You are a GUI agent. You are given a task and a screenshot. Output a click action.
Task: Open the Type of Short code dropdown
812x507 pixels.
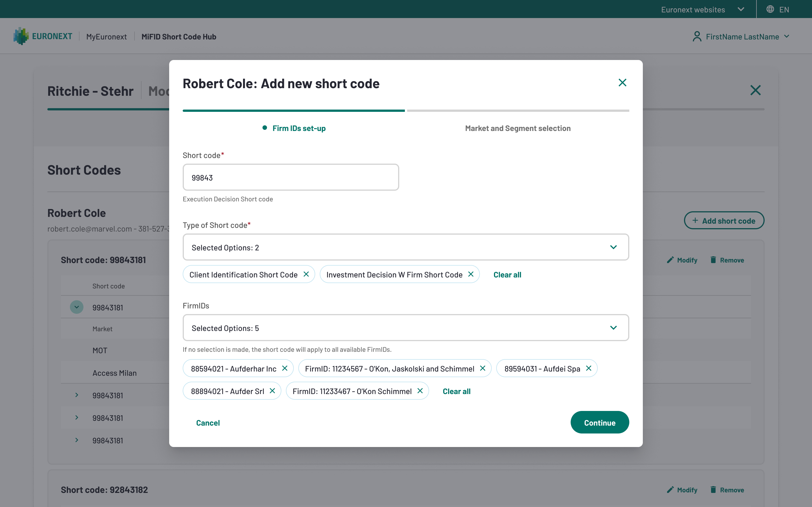(406, 248)
